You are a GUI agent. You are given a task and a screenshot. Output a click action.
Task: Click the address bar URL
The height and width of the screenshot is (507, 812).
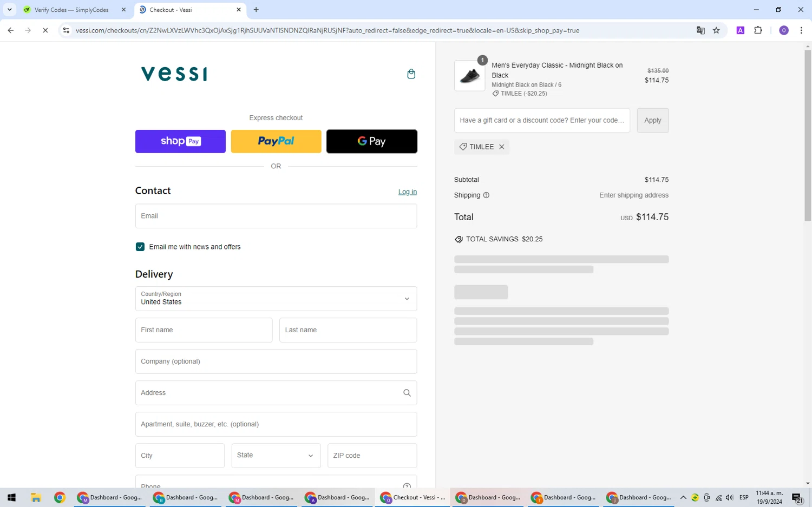pyautogui.click(x=328, y=30)
